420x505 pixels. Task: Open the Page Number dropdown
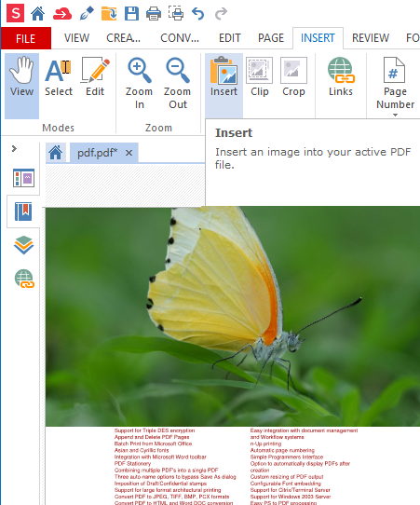pyautogui.click(x=395, y=87)
